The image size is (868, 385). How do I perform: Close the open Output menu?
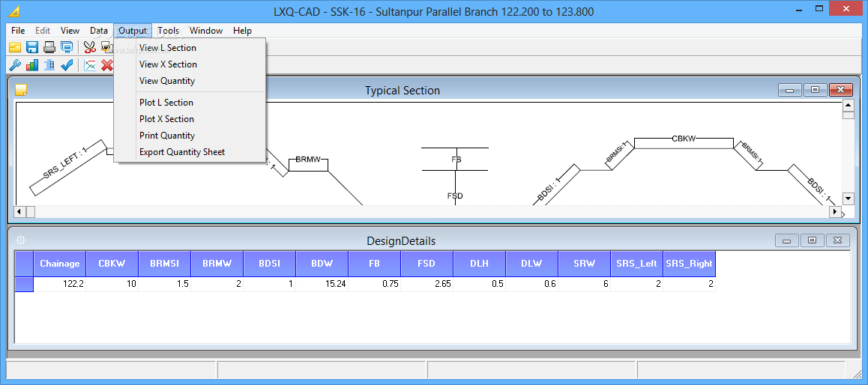(x=133, y=31)
